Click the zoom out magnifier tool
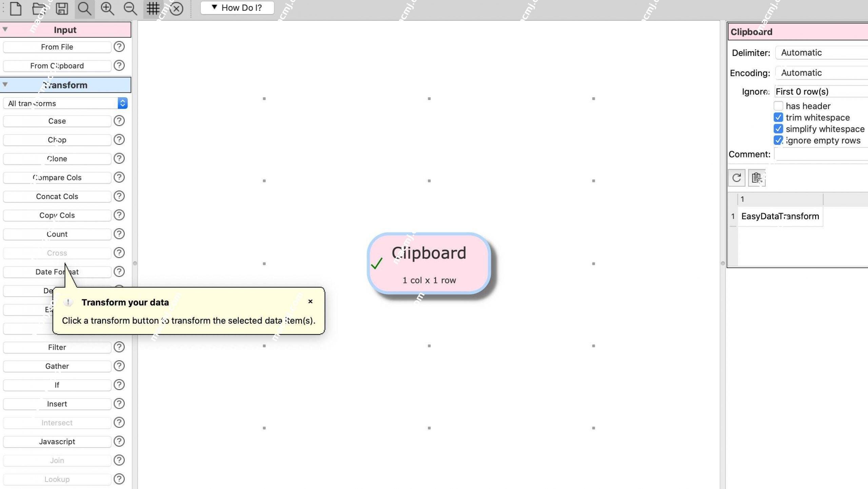 point(130,8)
